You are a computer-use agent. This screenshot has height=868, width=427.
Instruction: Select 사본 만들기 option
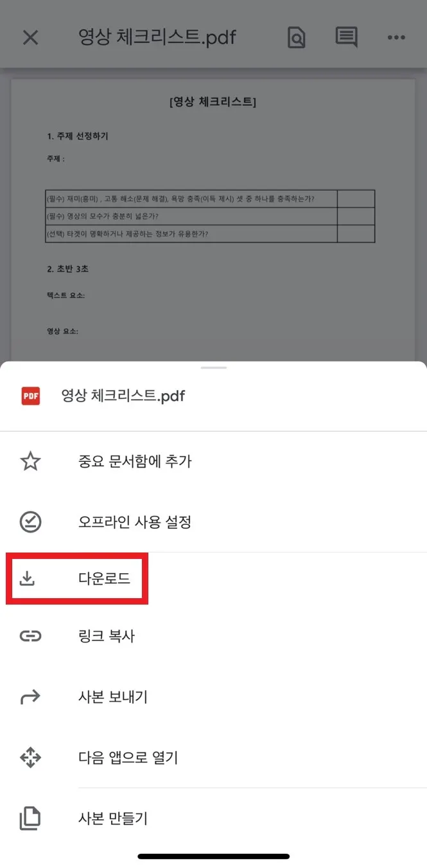(x=213, y=819)
